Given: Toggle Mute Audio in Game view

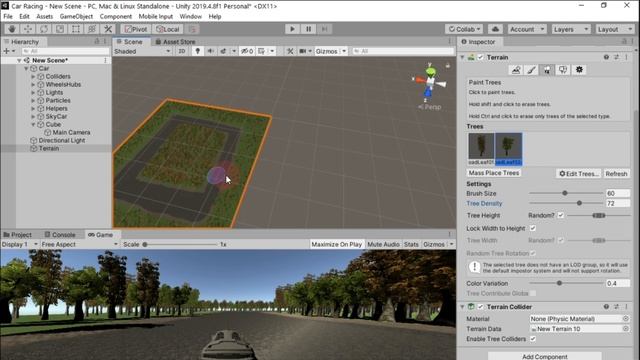Looking at the screenshot, I should point(383,244).
